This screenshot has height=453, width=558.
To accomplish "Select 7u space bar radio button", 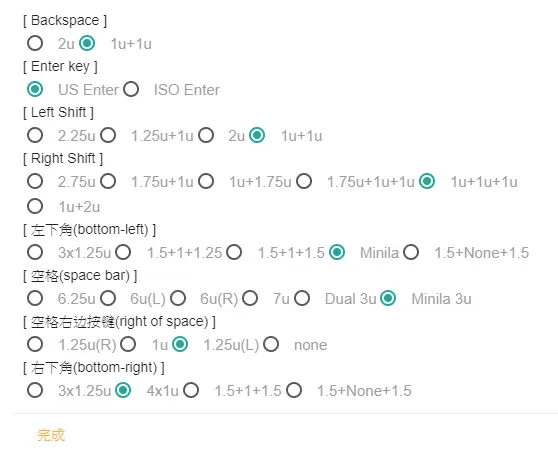I will [250, 298].
